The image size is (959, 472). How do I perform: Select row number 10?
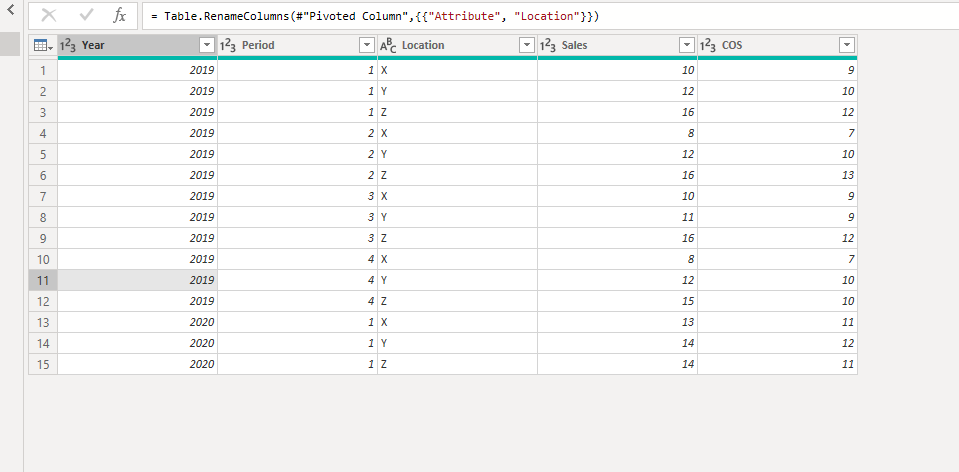tap(43, 259)
